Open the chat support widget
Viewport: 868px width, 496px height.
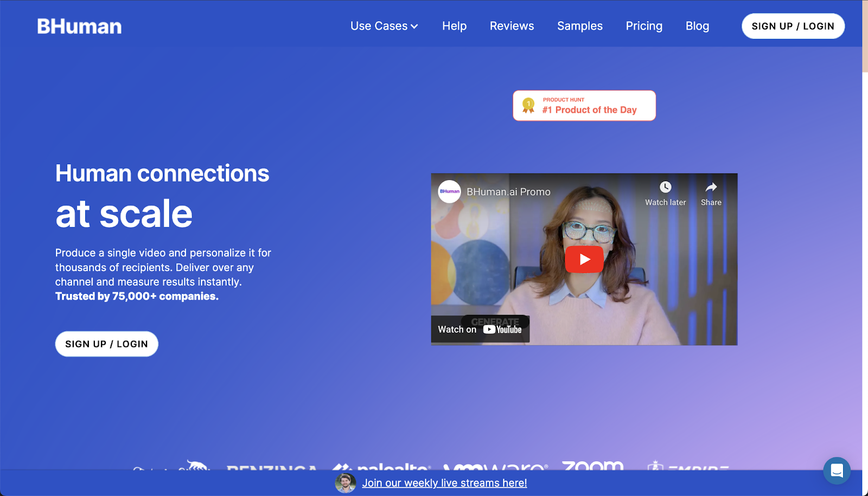(837, 471)
